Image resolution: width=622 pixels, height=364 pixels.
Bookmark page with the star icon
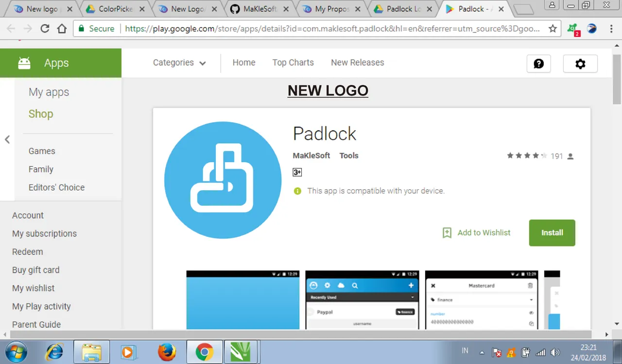[553, 29]
